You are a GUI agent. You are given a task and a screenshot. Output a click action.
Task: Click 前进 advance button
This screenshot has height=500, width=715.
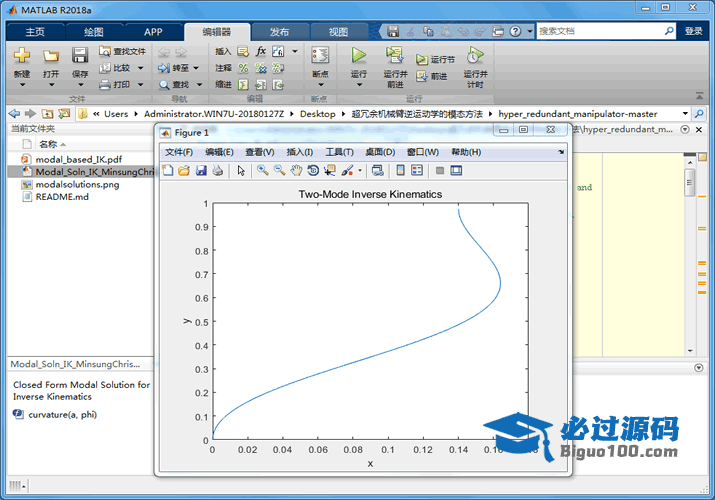click(x=431, y=76)
